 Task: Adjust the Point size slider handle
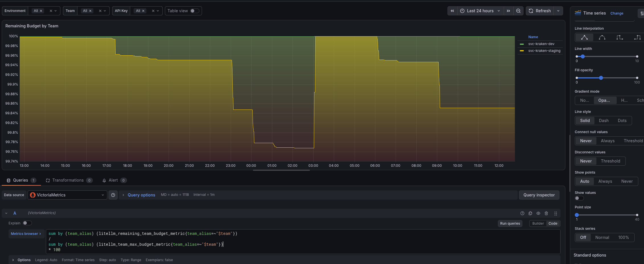[577, 215]
